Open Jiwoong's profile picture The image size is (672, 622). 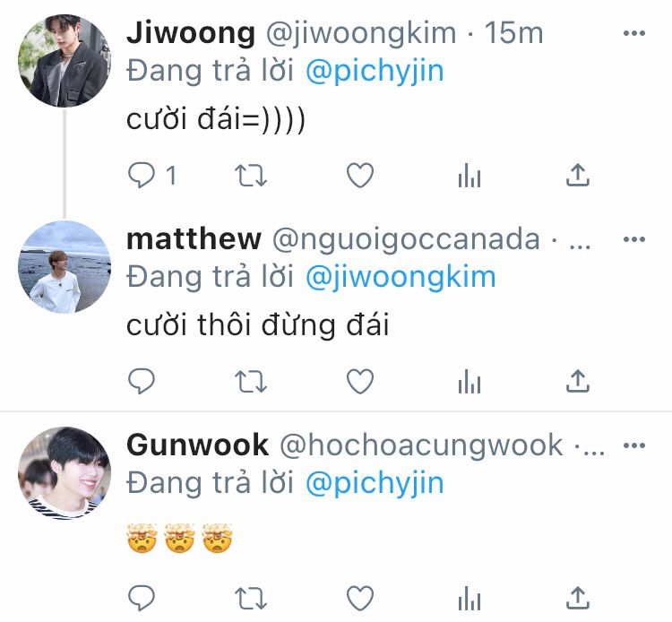pyautogui.click(x=65, y=60)
